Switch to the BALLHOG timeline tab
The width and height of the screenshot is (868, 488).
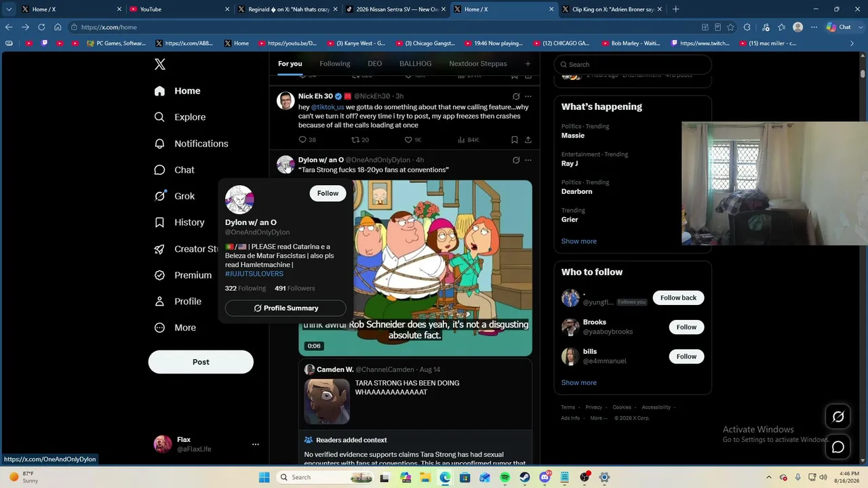[x=415, y=64]
